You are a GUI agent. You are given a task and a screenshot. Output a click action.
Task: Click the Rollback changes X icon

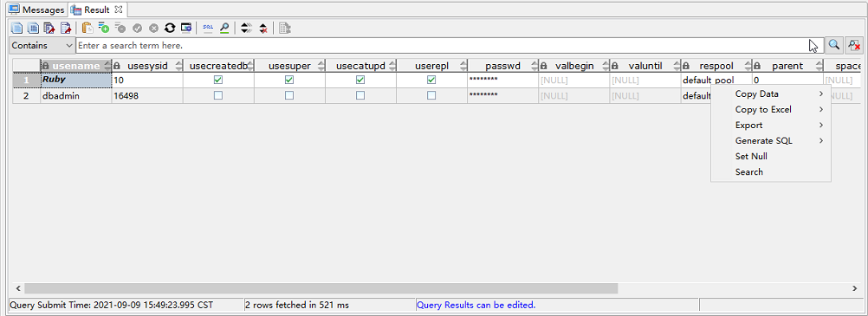click(153, 28)
